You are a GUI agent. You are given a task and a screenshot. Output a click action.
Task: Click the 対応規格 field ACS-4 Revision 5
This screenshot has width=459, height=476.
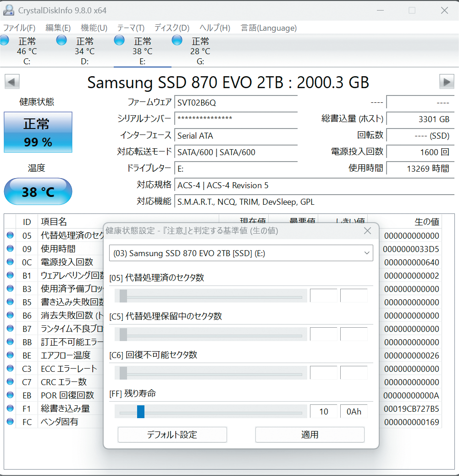315,185
